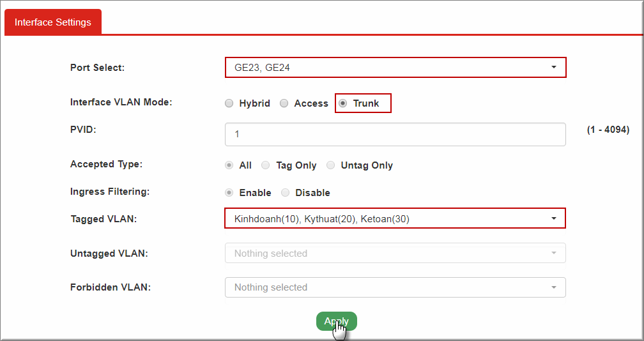
Task: Click the caret arrow in Port Select field
Action: tap(553, 67)
